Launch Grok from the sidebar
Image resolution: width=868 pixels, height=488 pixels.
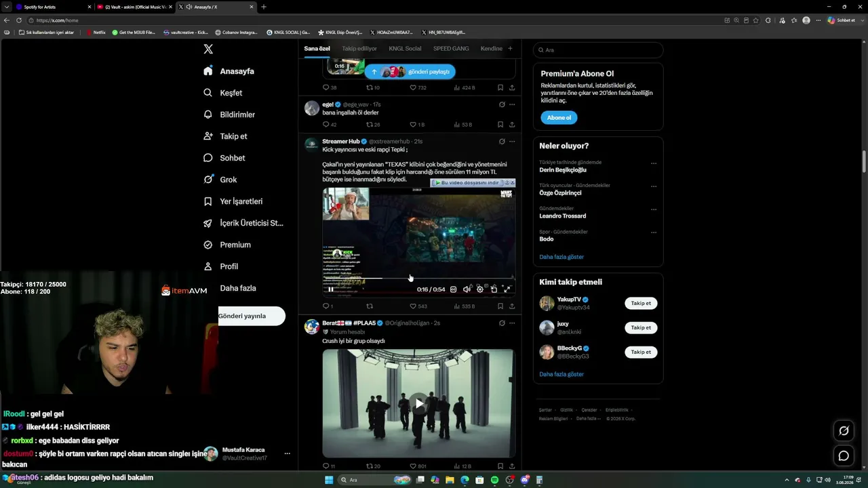220,180
